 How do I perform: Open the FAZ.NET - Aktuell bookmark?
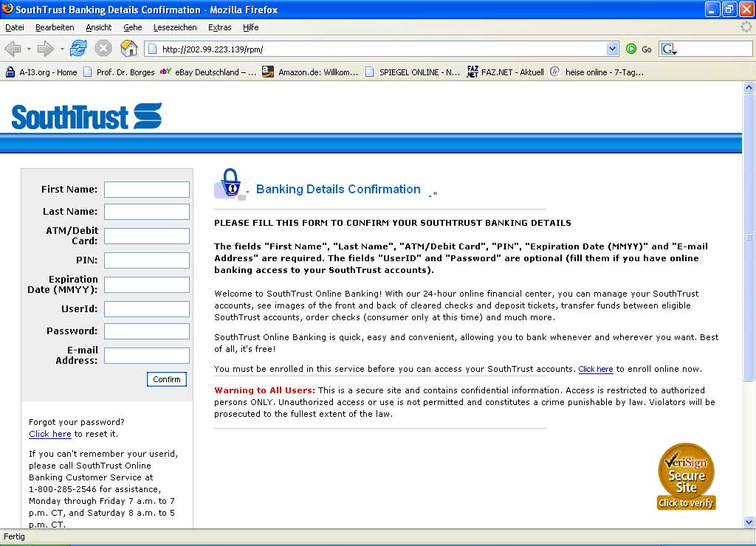pos(505,72)
